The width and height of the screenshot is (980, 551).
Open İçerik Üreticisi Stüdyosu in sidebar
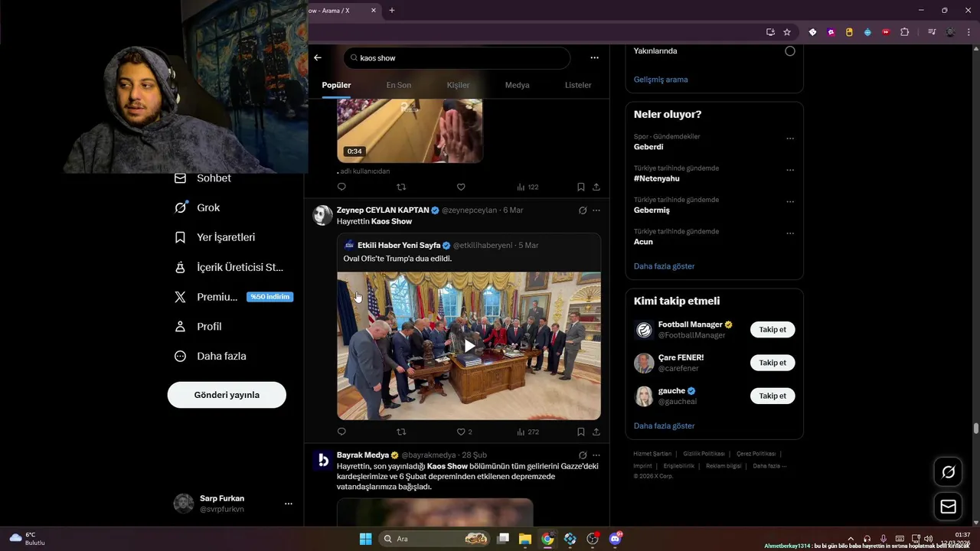tap(229, 267)
